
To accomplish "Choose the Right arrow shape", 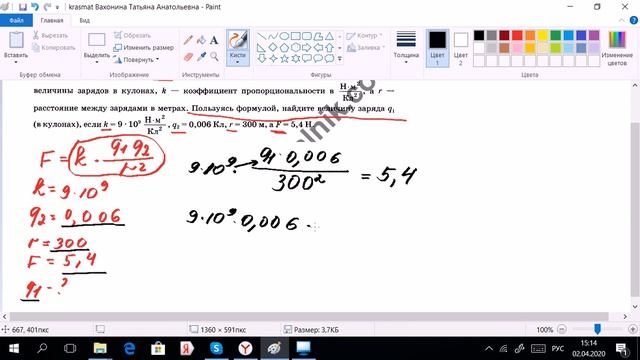I will (x=307, y=47).
